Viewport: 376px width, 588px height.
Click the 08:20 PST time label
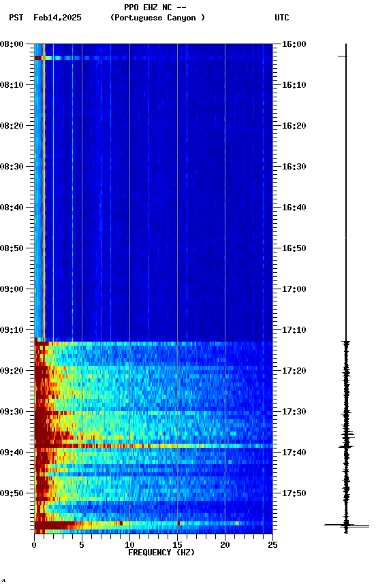point(12,126)
